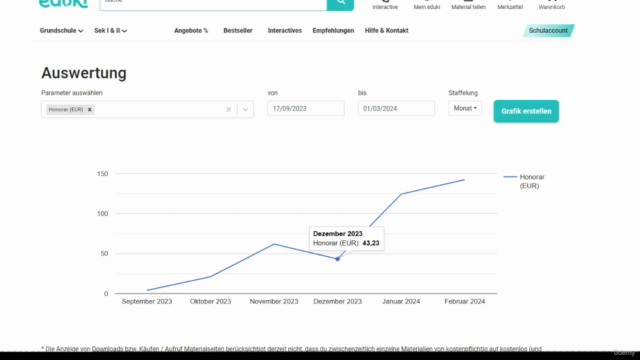Click the Schulaccount button
Image resolution: width=640 pixels, height=360 pixels.
[548, 31]
